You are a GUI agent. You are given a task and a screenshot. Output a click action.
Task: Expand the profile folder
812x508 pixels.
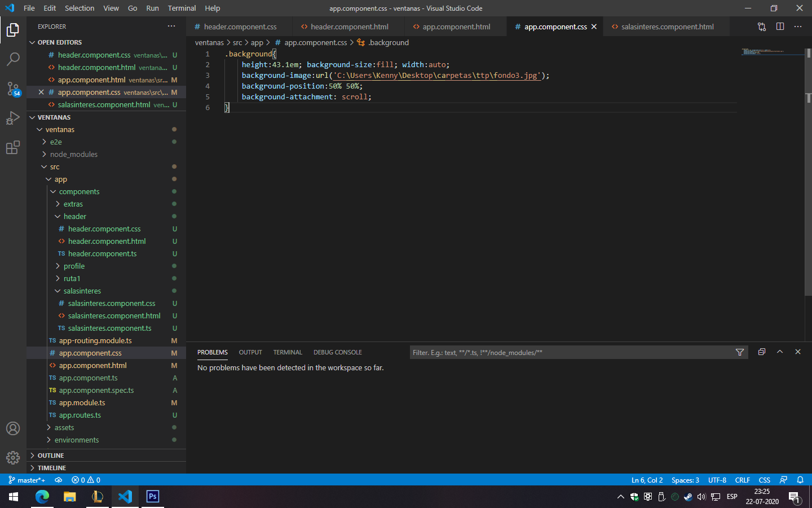coord(74,266)
